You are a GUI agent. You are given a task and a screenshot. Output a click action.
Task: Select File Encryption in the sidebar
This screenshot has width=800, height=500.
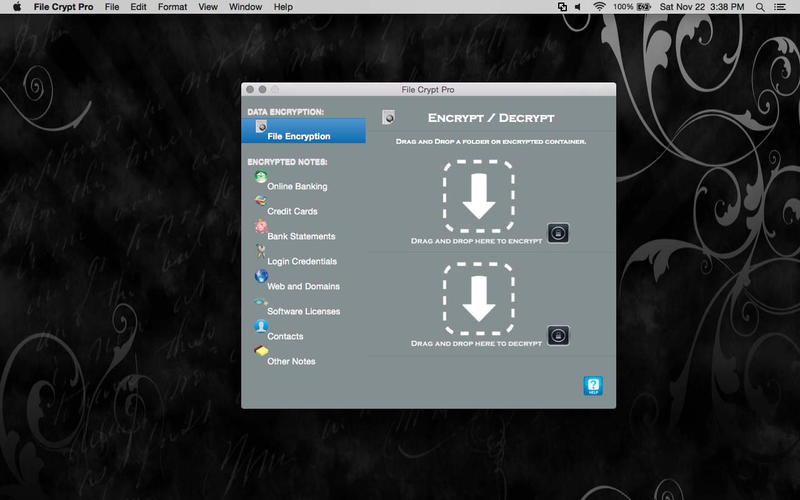(304, 131)
